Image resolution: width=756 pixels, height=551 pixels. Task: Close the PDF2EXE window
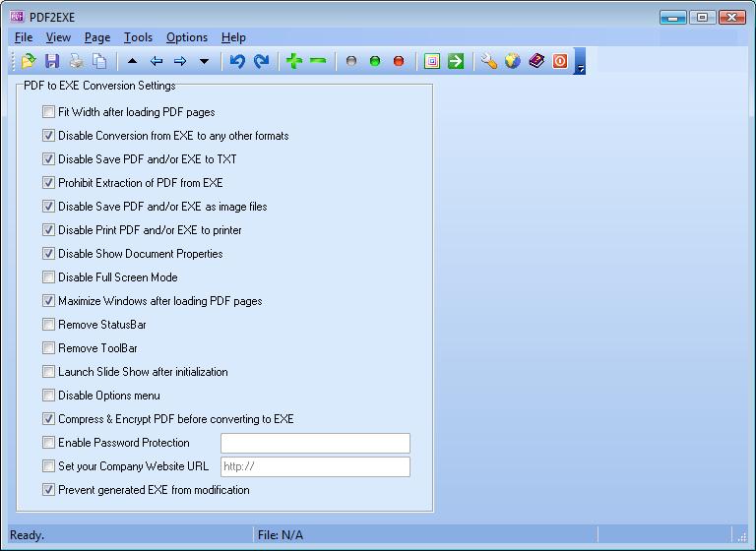point(732,18)
